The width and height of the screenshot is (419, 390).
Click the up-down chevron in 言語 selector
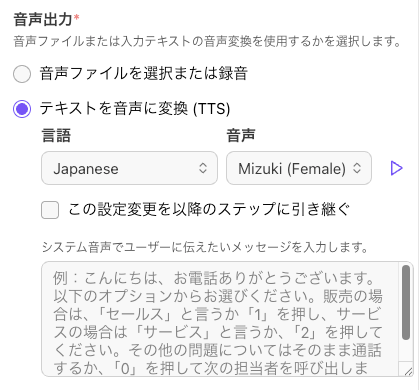pyautogui.click(x=203, y=168)
